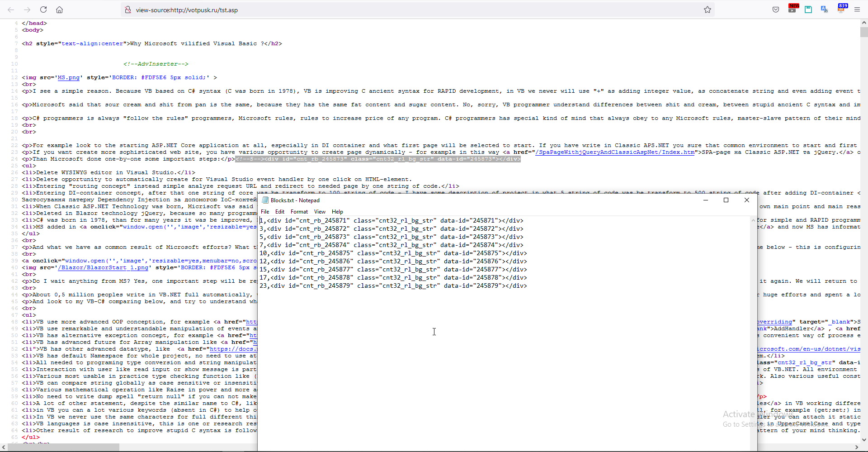Click the browser vertical scrollbar thumb
Viewport: 868px width, 452px height.
coord(864,32)
